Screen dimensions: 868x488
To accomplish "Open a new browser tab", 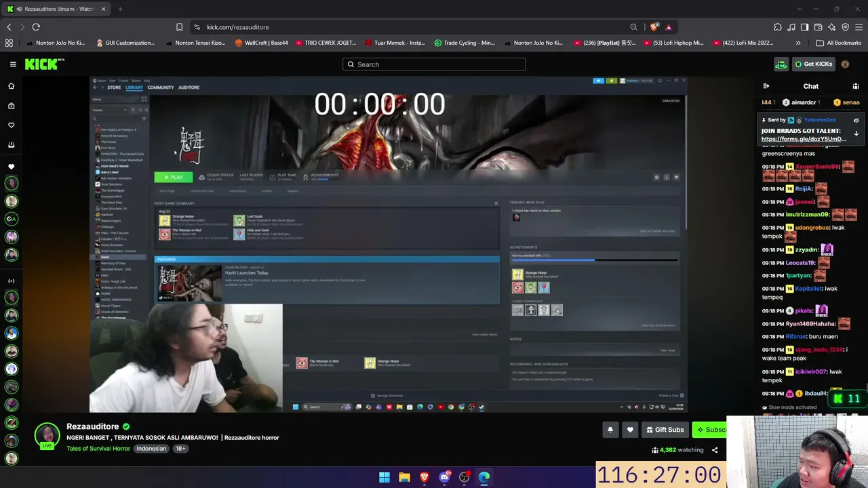I will click(120, 9).
